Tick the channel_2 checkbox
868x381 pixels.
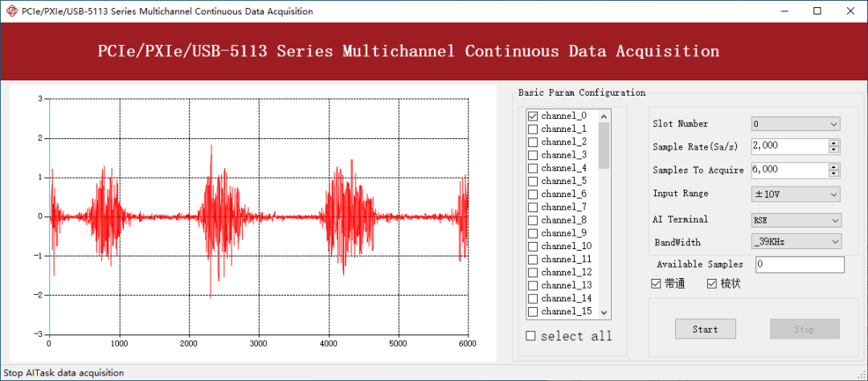pos(533,141)
